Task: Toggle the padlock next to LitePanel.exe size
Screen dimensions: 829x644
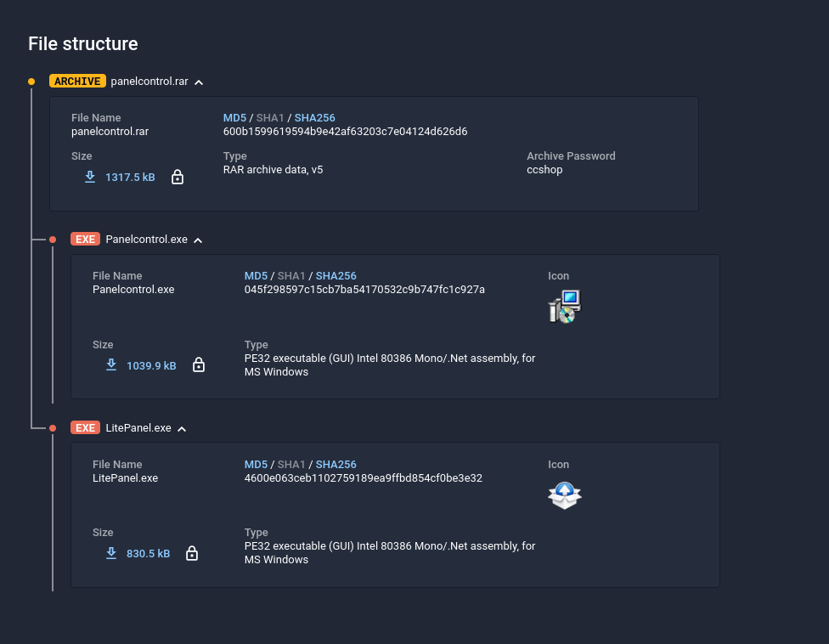Action: pos(192,552)
